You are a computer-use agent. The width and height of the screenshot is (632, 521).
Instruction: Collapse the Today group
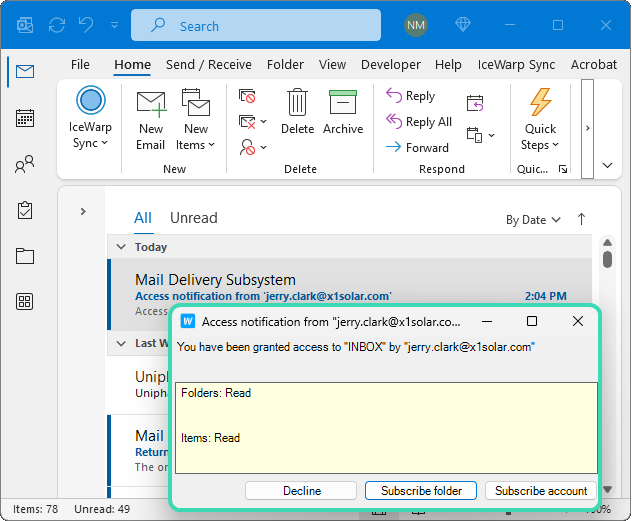(x=121, y=247)
